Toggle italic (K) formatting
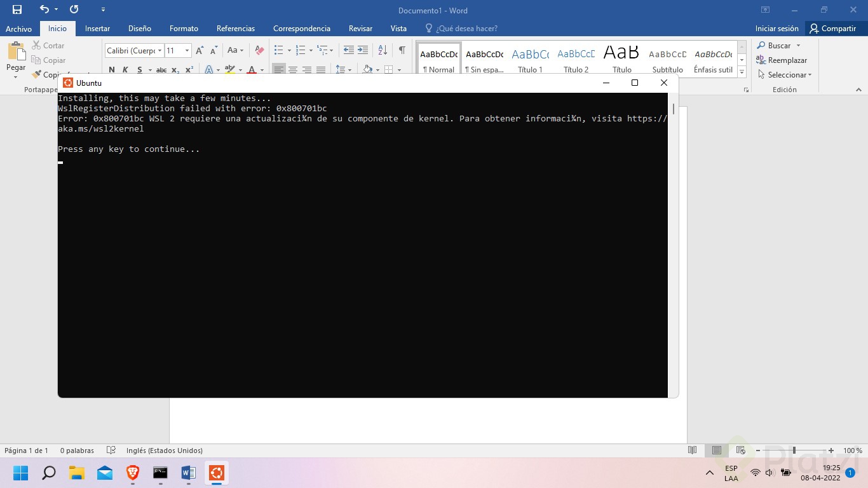 [x=125, y=70]
